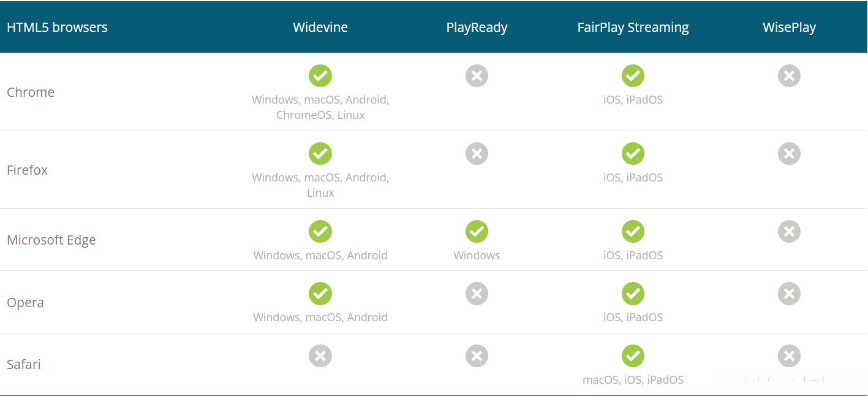Click Firefox's gray WisePlay cross icon

[789, 154]
